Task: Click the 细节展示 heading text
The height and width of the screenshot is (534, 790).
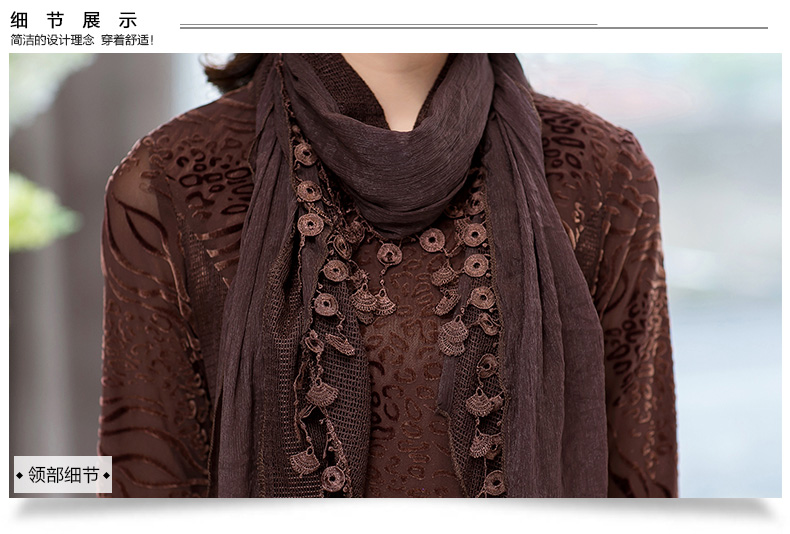Action: [74, 20]
